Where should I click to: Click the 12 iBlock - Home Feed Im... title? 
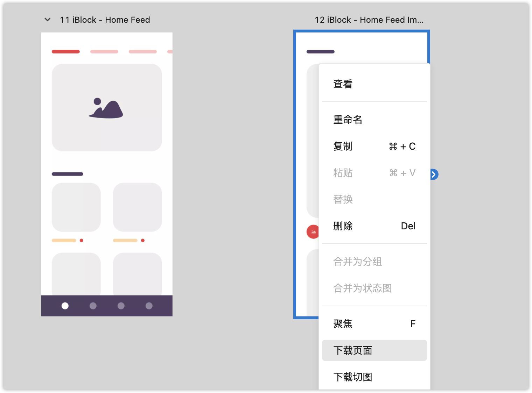369,20
